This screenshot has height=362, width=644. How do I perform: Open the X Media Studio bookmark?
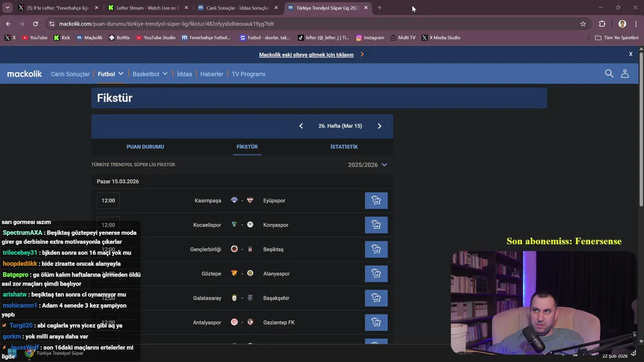441,38
